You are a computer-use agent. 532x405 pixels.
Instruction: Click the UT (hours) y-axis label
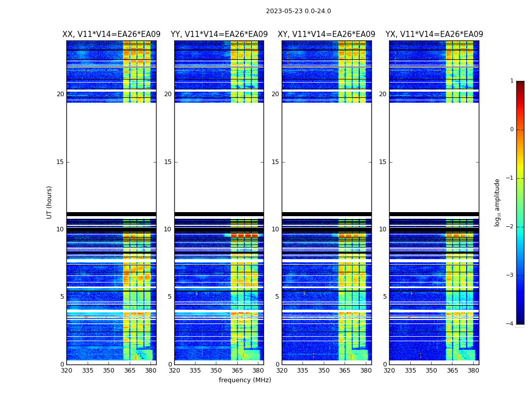click(x=49, y=202)
